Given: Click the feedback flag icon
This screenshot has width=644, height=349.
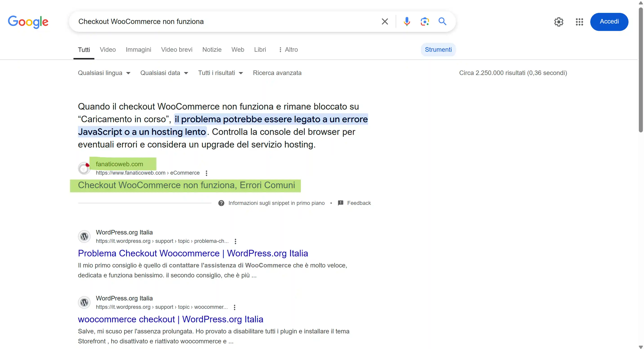Looking at the screenshot, I should pyautogui.click(x=340, y=203).
